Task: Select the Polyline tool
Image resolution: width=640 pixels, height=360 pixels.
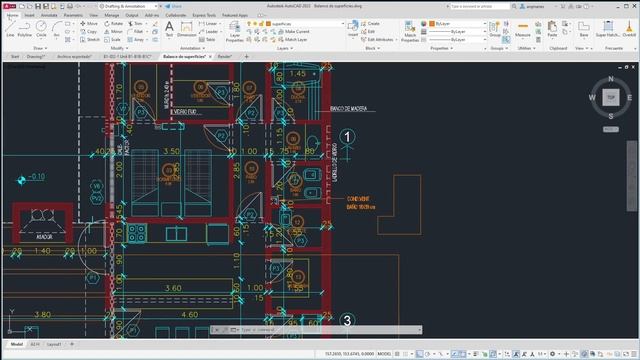Action: [x=24, y=29]
